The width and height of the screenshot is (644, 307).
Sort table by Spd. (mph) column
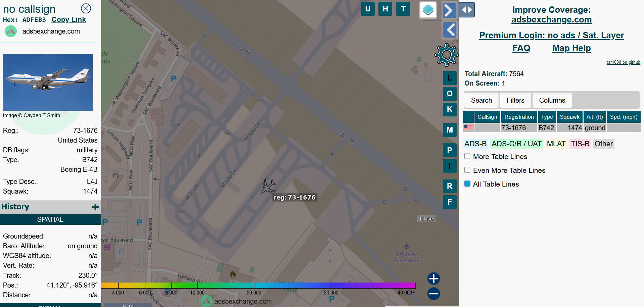pyautogui.click(x=624, y=117)
